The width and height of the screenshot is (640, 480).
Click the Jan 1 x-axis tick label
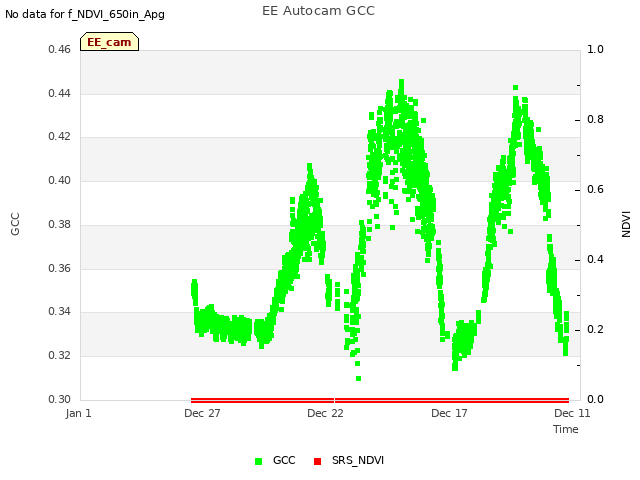78,413
